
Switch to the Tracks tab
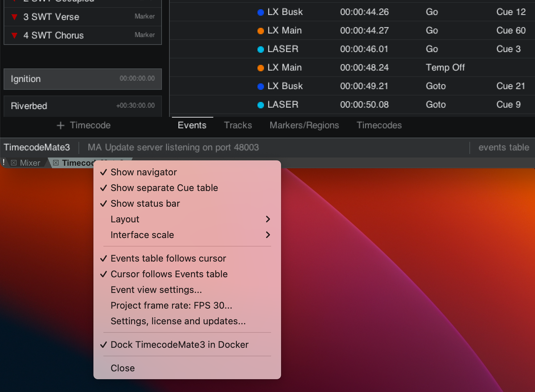click(238, 126)
